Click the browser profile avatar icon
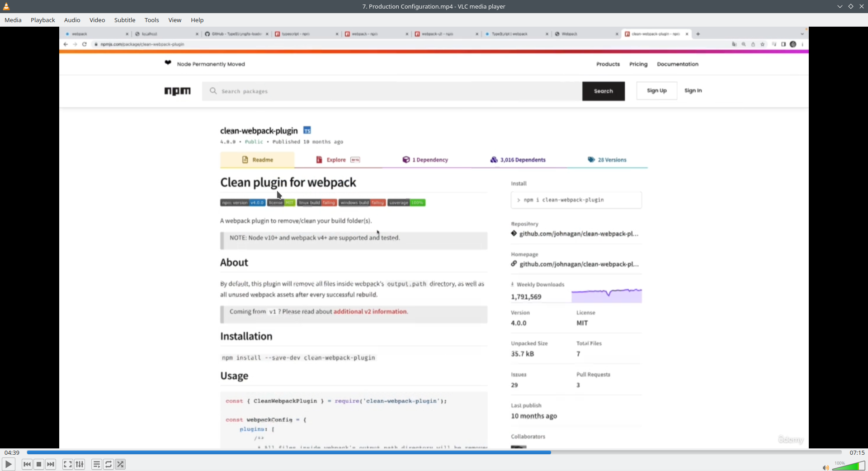868x471 pixels. coord(793,44)
